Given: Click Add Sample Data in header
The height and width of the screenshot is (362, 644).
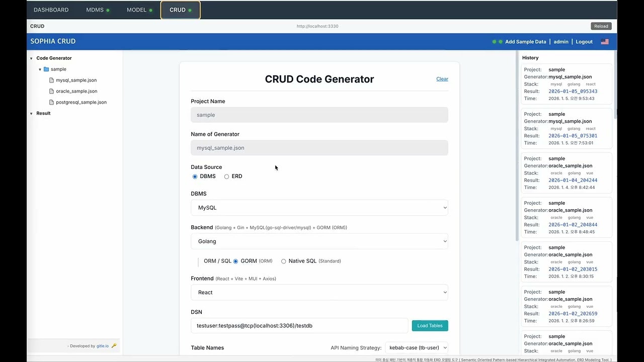Looking at the screenshot, I should [x=525, y=42].
